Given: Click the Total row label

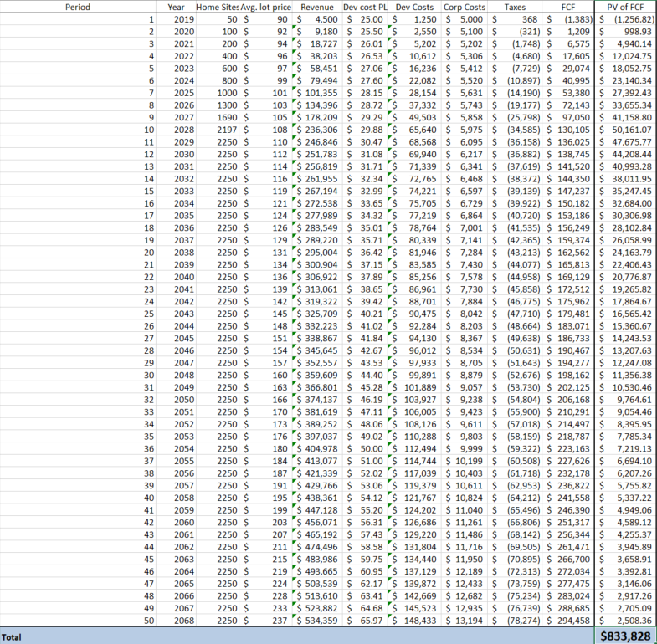Looking at the screenshot, I should click(12, 636).
